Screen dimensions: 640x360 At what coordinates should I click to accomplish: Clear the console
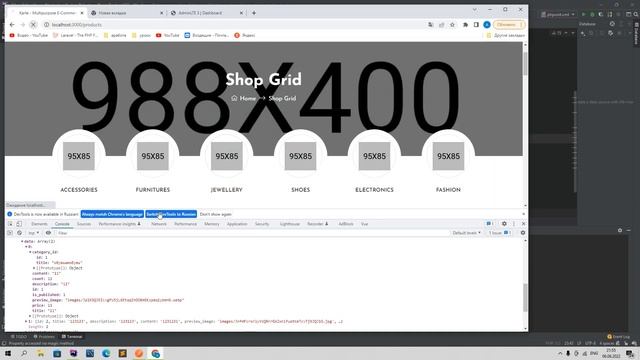click(x=19, y=233)
